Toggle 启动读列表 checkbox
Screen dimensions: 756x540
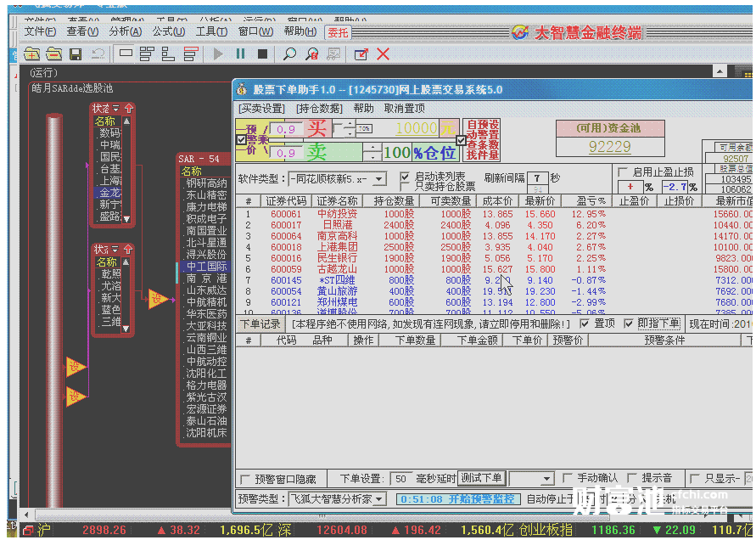(x=405, y=177)
